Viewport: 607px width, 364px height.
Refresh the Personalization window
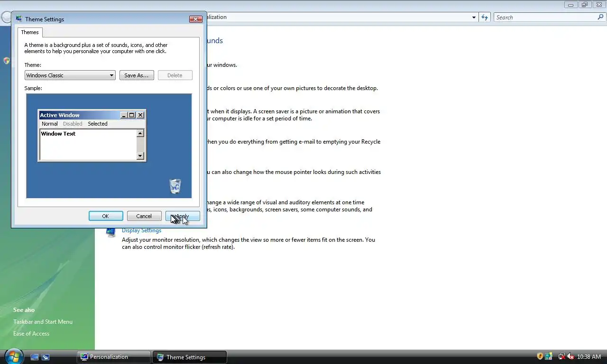[x=484, y=18]
